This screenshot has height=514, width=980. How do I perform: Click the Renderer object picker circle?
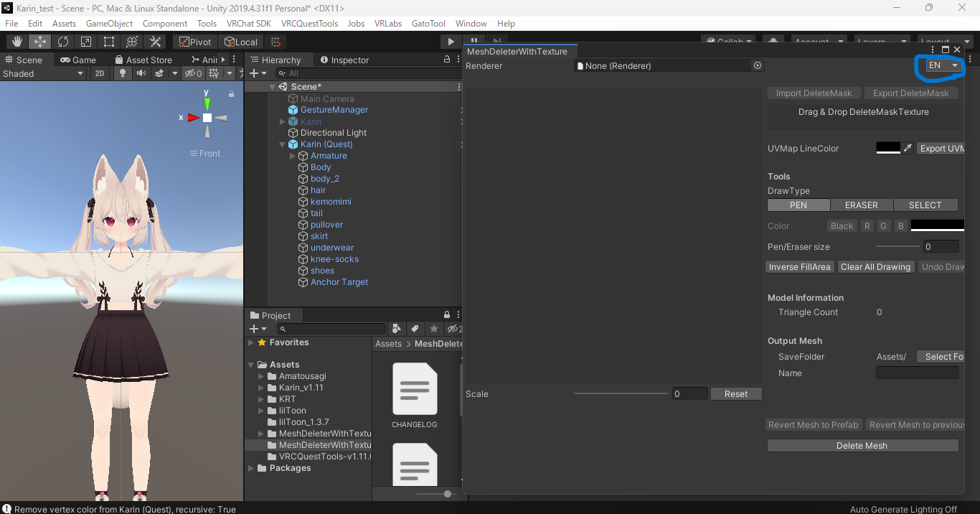[757, 65]
